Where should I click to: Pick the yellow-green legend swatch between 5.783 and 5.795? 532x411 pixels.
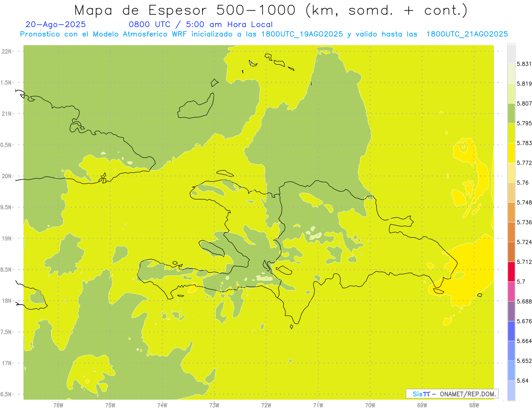pos(511,133)
